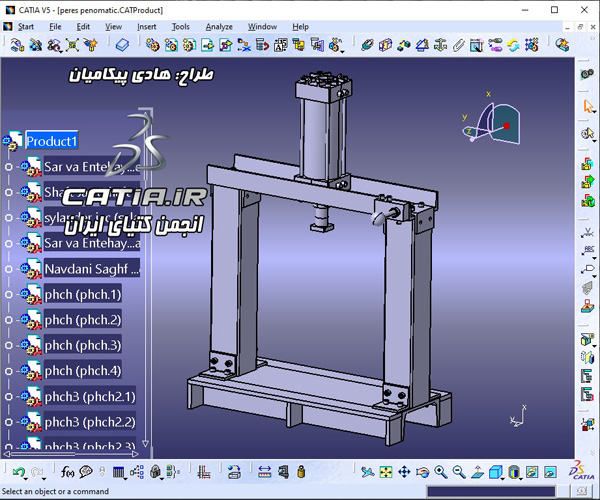Open the Isometric View cube icon
The height and width of the screenshot is (500, 600).
pos(495,472)
